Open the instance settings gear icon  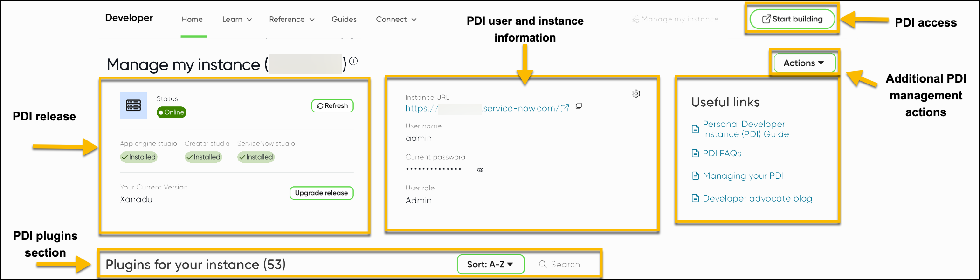pyautogui.click(x=636, y=94)
